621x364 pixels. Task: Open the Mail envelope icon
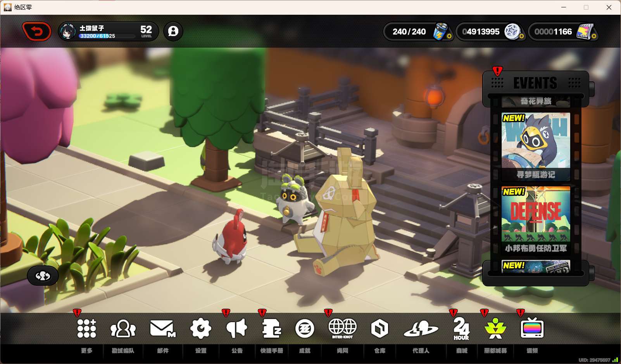coord(163,328)
